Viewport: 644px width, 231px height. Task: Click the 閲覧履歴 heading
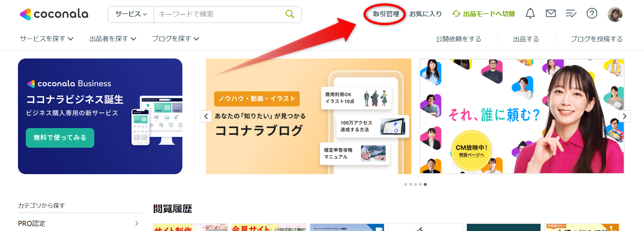pyautogui.click(x=173, y=209)
